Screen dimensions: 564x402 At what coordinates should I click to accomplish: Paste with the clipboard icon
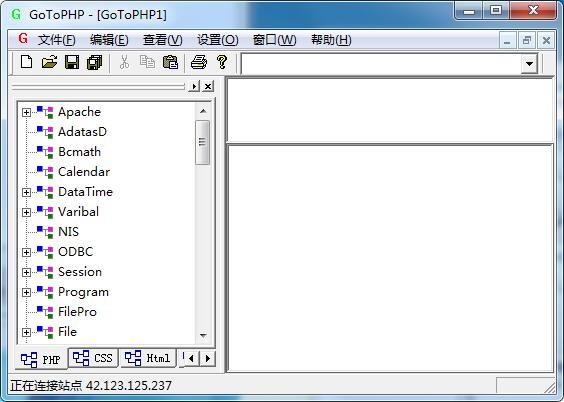click(170, 62)
